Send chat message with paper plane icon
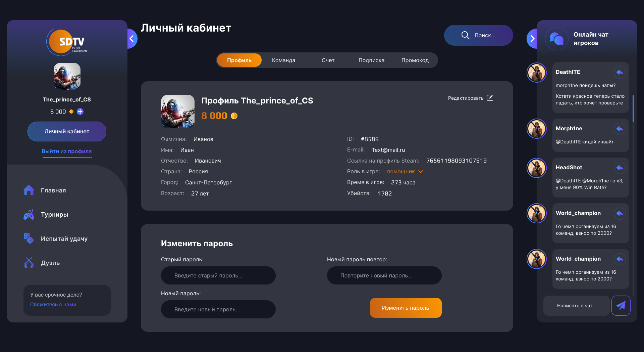This screenshot has height=352, width=644. [x=621, y=306]
